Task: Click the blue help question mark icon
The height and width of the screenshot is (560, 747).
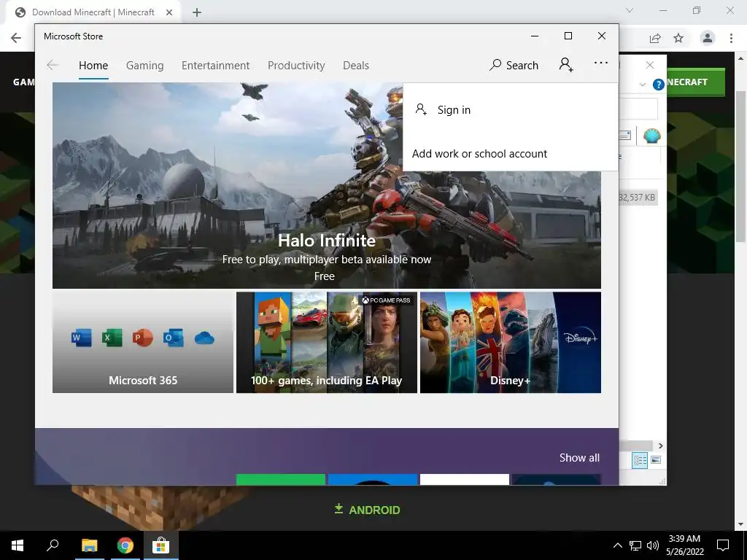Action: (x=659, y=85)
